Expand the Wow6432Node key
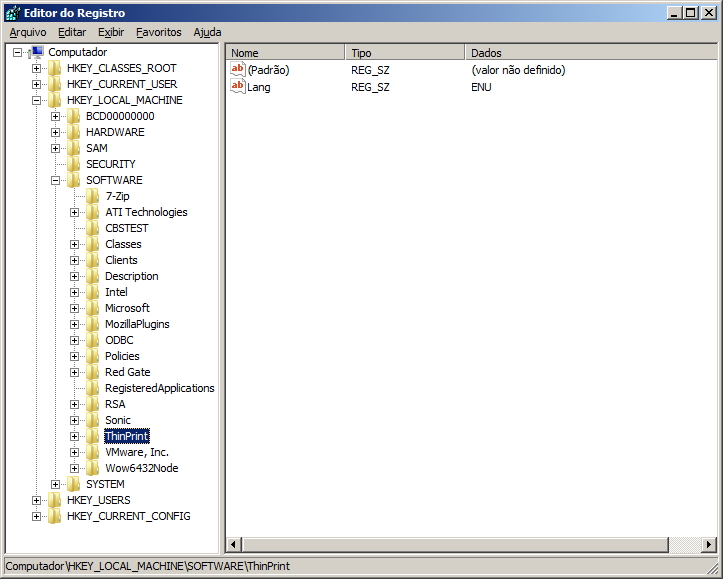Screen dimensions: 723x579 point(74,468)
